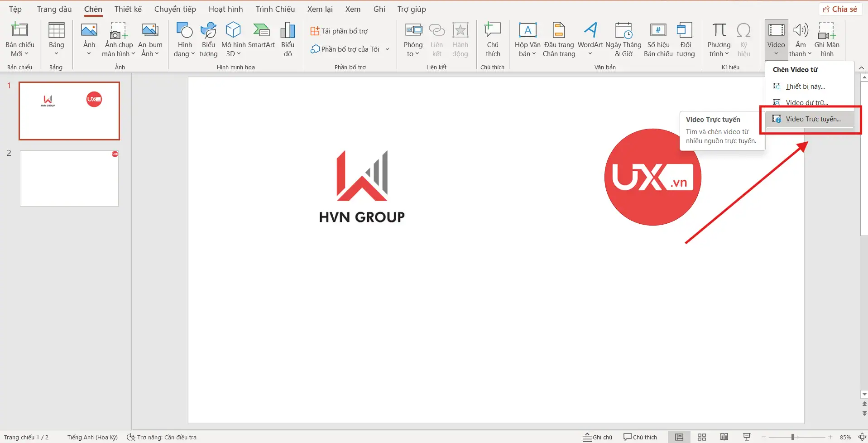This screenshot has width=868, height=443.
Task: Expand the Âm thanh audio dropdown
Action: click(801, 49)
